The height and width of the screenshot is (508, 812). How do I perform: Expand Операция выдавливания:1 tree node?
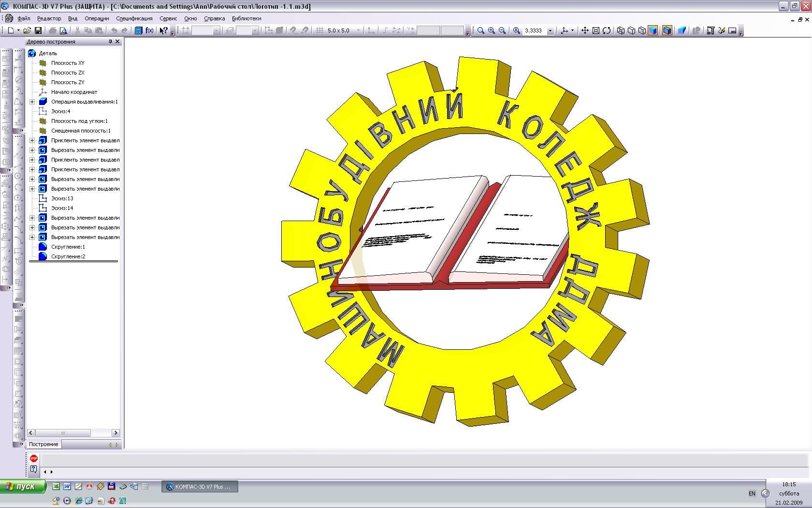coord(32,102)
